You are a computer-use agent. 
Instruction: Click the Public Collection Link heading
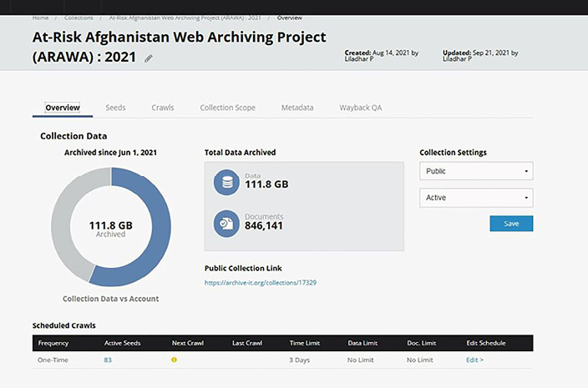243,268
